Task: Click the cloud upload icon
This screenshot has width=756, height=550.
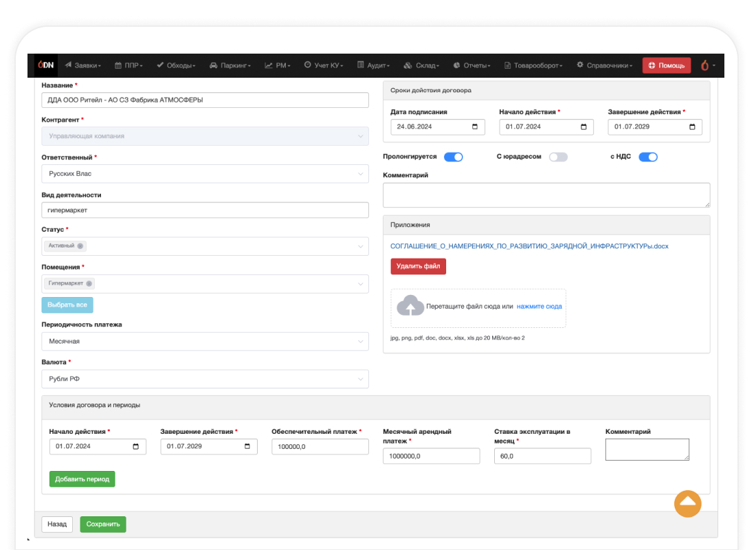Action: [x=410, y=306]
